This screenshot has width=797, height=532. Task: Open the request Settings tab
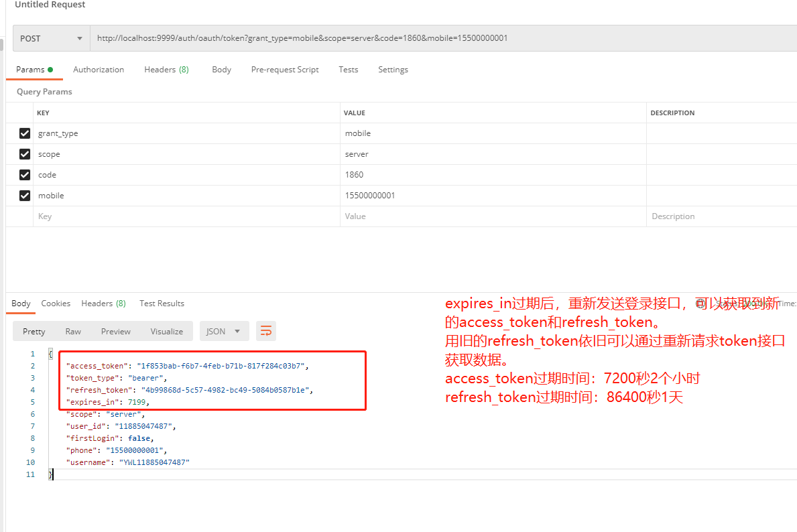point(393,69)
